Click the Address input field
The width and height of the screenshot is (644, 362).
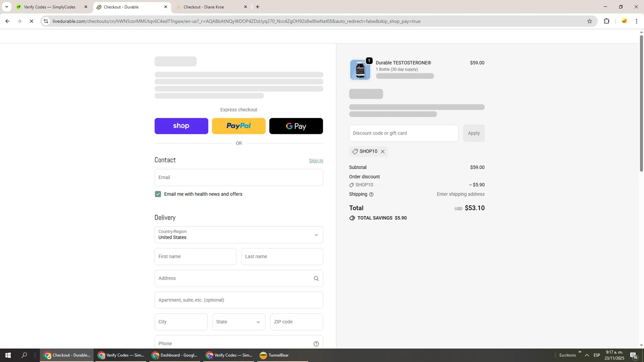click(x=239, y=278)
